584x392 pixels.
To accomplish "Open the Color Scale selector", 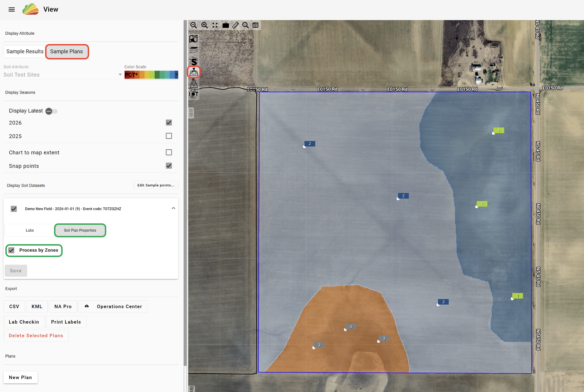I will pyautogui.click(x=151, y=75).
